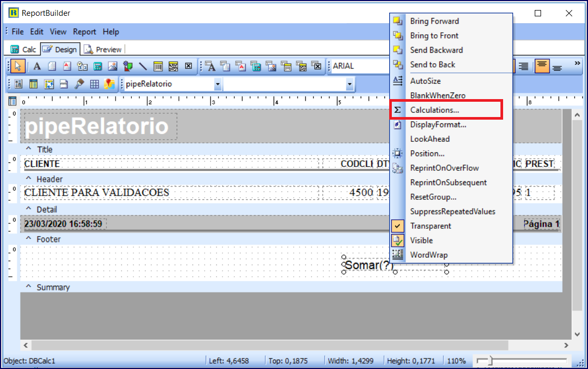
Task: Pick the TableGrid component tool
Action: tap(94, 84)
